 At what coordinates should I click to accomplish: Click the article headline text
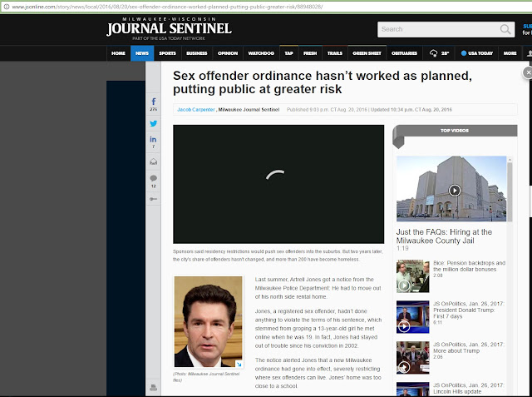click(x=323, y=82)
